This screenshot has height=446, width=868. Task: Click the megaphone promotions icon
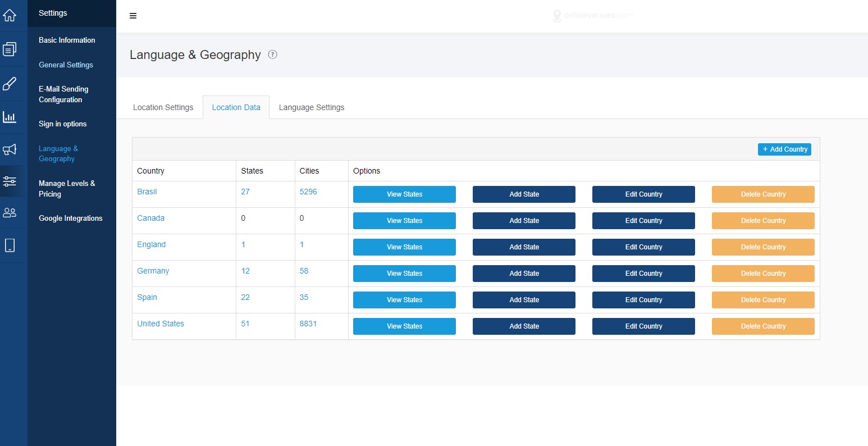click(10, 149)
